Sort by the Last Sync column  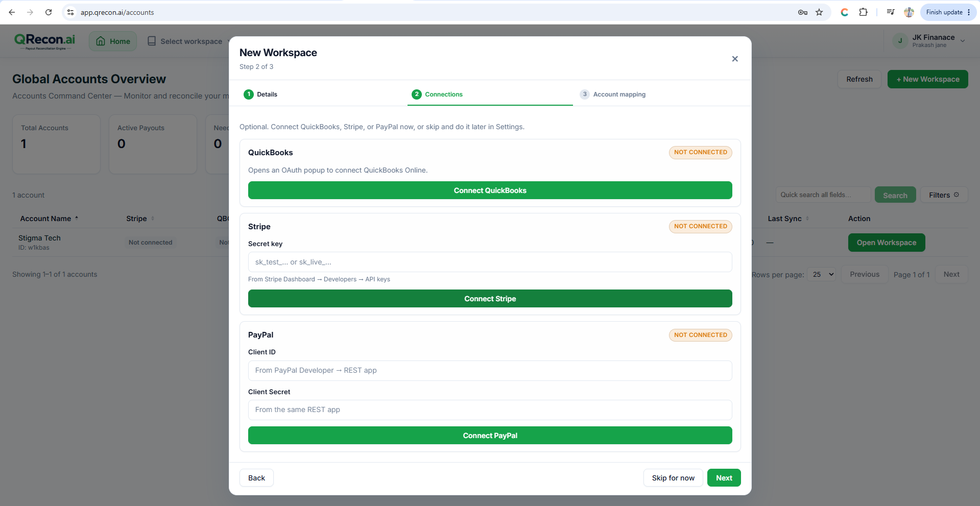point(788,219)
